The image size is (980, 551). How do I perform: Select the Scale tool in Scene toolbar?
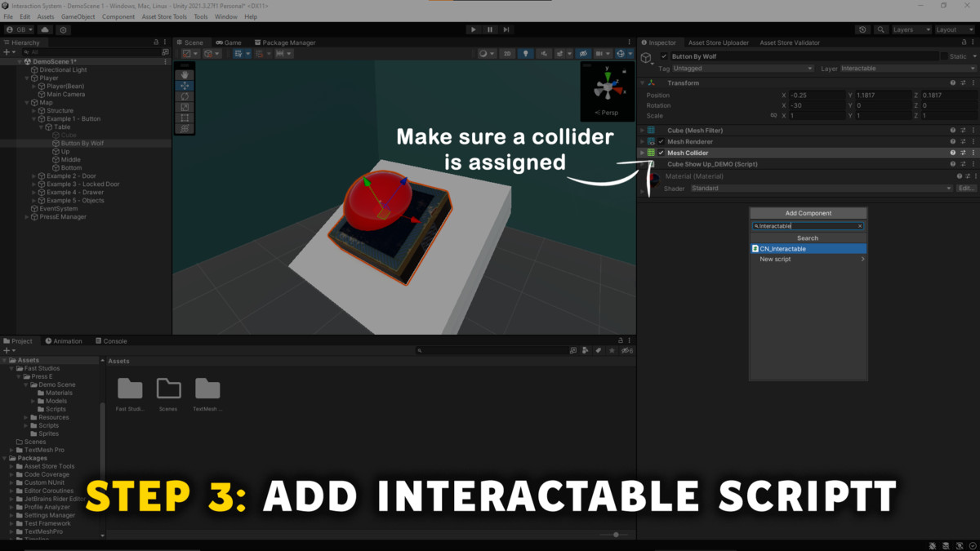185,107
